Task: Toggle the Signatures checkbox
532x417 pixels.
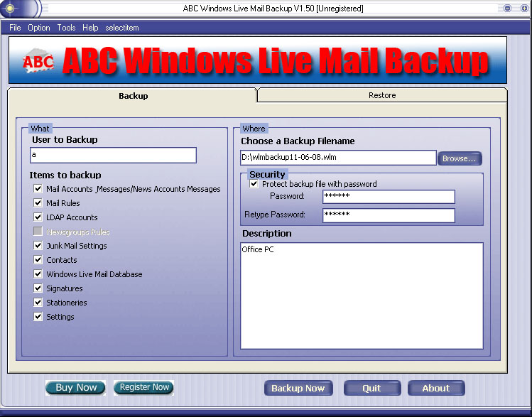Action: (x=38, y=288)
